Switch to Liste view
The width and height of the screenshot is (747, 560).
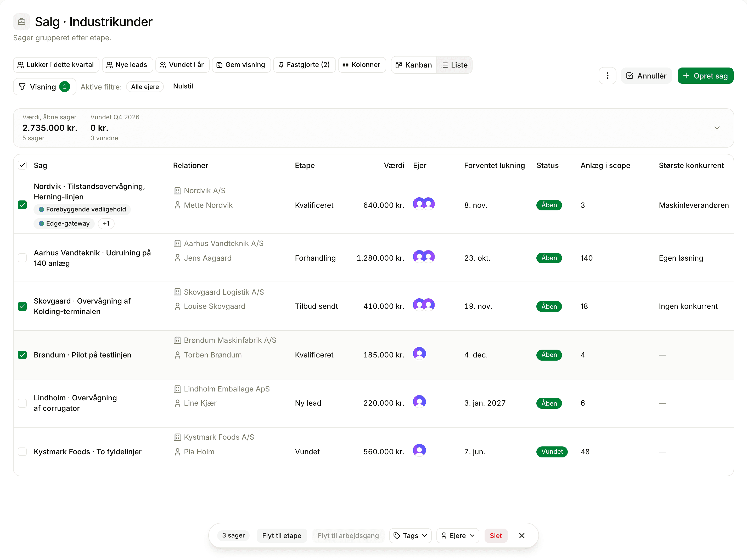click(x=454, y=65)
